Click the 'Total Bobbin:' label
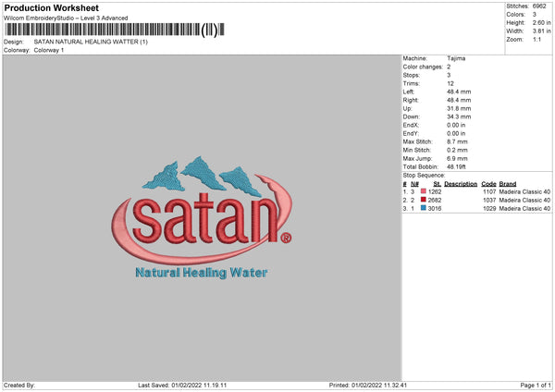555x392 pixels. click(x=421, y=166)
